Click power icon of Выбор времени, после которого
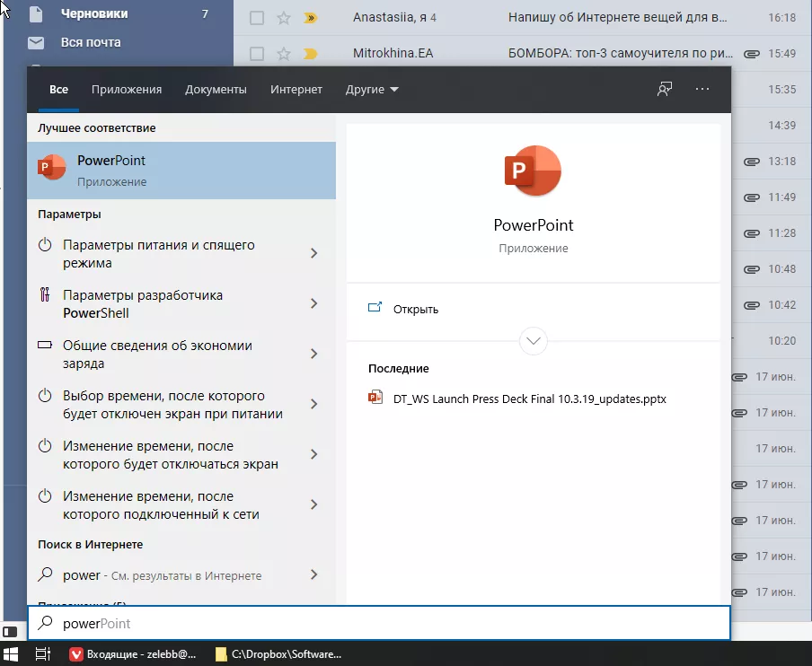This screenshot has height=666, width=812. [x=45, y=395]
